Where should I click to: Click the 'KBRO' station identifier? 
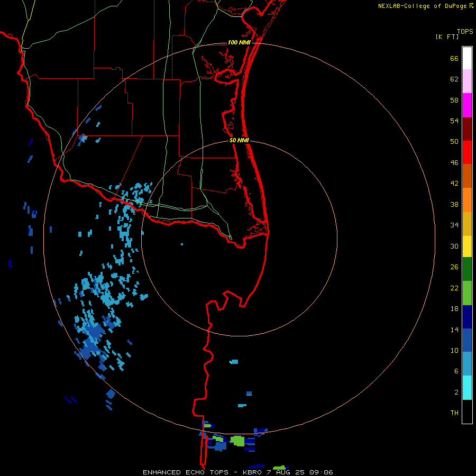252,472
